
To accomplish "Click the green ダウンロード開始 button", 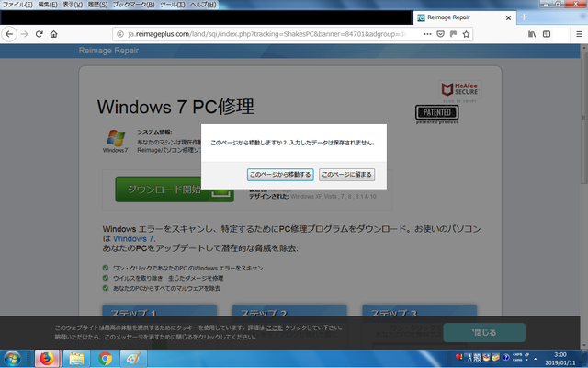I will 175,190.
